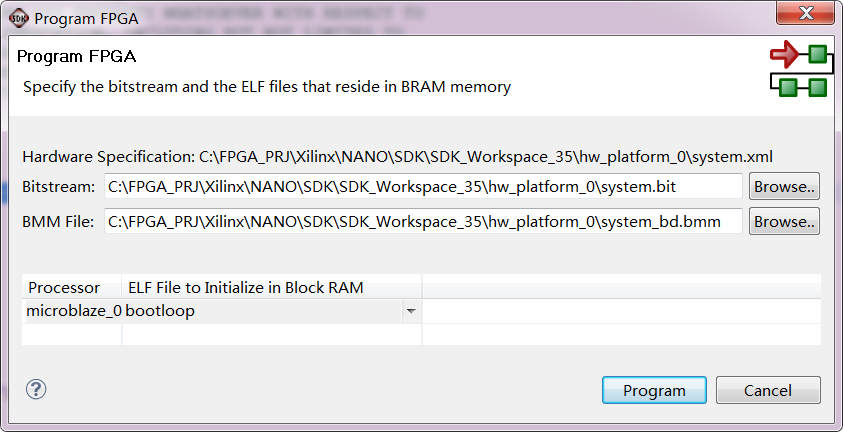Click the bootloop ELF file cell

[x=260, y=311]
